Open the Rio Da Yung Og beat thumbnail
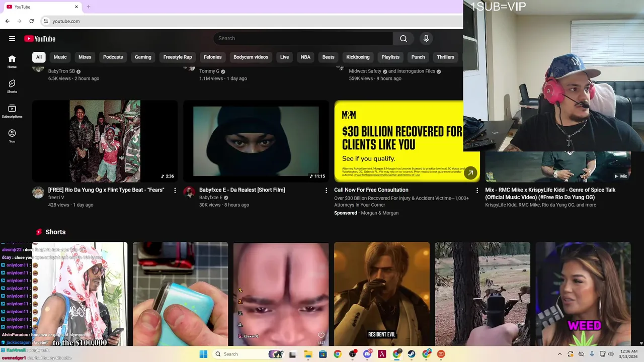 click(105, 141)
